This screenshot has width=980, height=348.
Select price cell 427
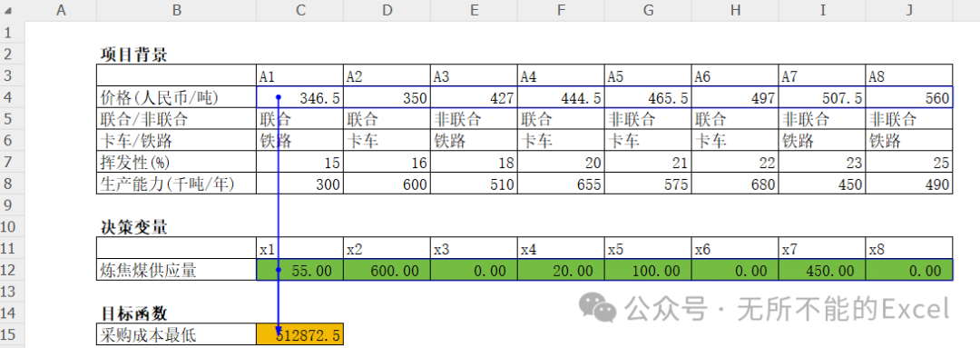point(474,97)
